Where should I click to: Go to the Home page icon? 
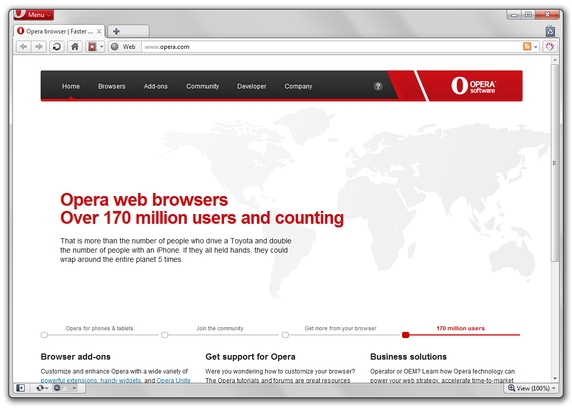tap(75, 47)
